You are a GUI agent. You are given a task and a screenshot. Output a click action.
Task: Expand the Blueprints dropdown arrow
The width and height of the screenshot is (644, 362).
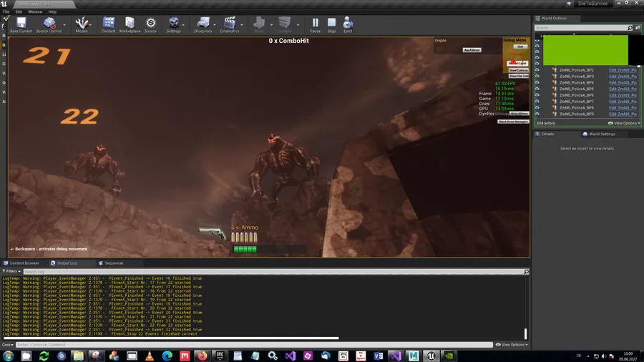(x=215, y=25)
